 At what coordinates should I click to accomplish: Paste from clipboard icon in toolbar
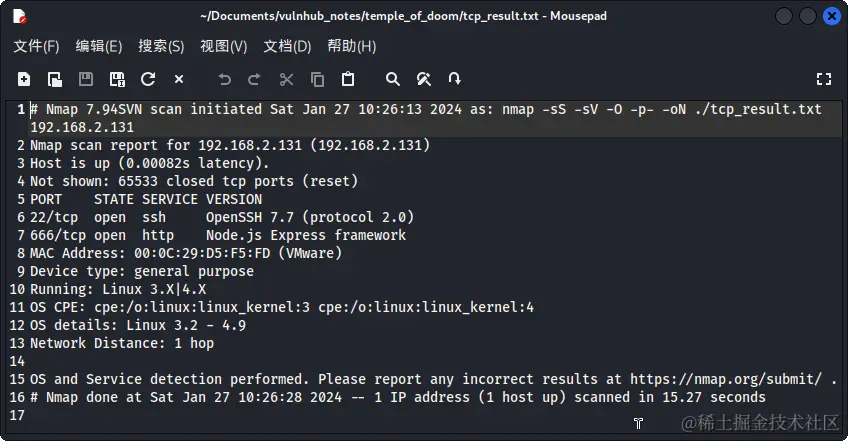pyautogui.click(x=348, y=79)
